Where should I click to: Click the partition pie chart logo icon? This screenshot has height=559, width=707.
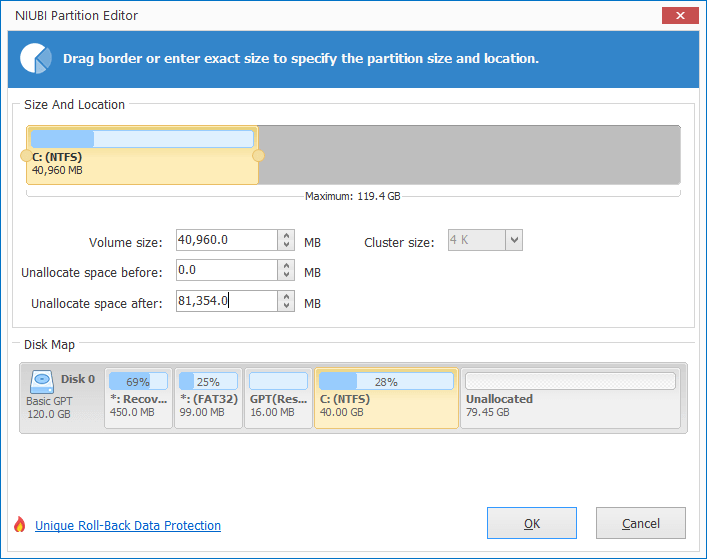[x=36, y=59]
